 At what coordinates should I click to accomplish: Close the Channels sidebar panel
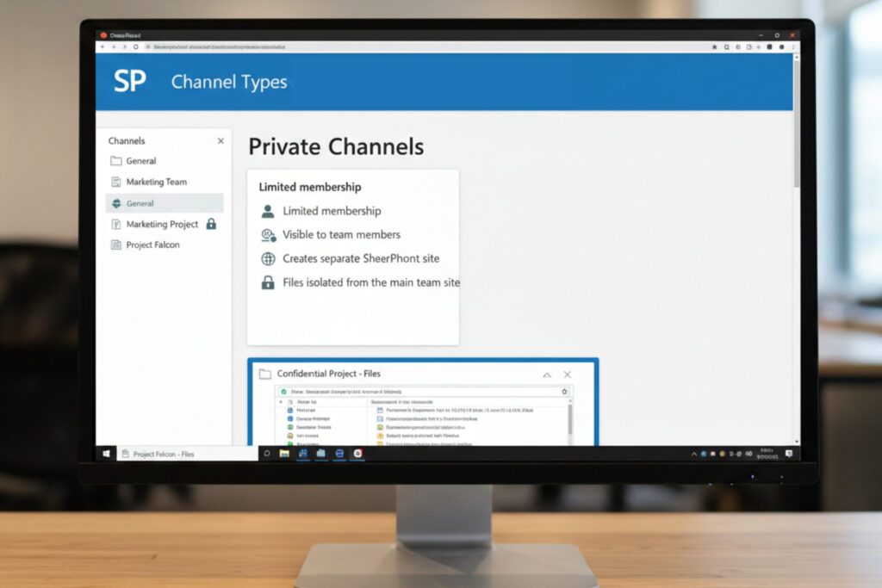pos(220,141)
